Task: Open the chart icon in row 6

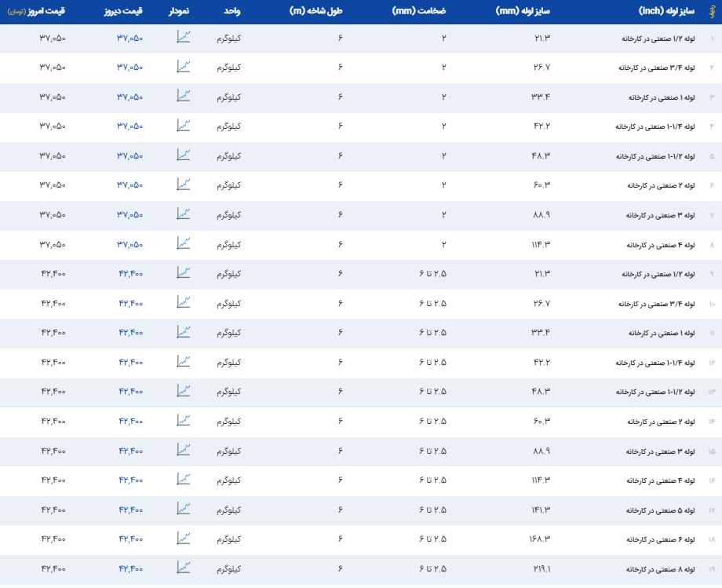Action: pos(184,184)
